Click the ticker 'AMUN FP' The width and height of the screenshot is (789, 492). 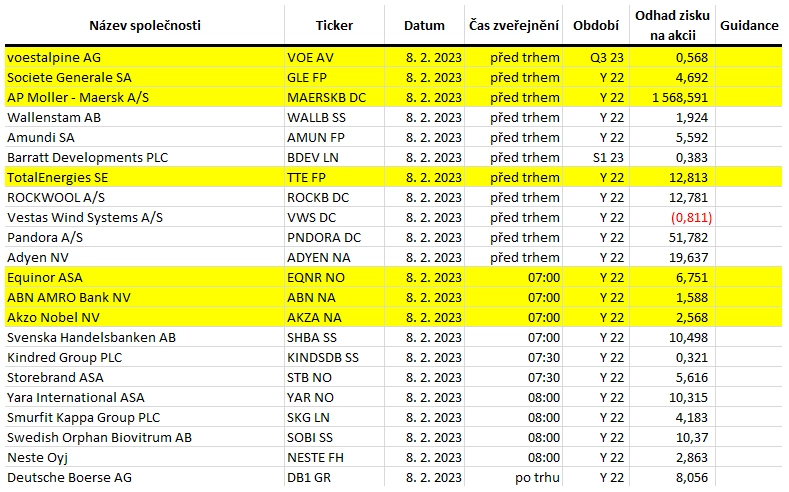pos(315,138)
